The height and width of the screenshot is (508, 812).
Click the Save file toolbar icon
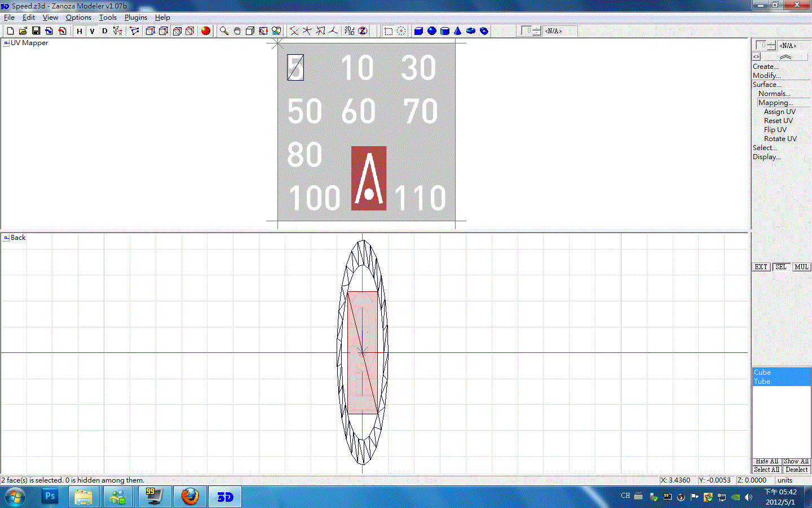coord(36,31)
